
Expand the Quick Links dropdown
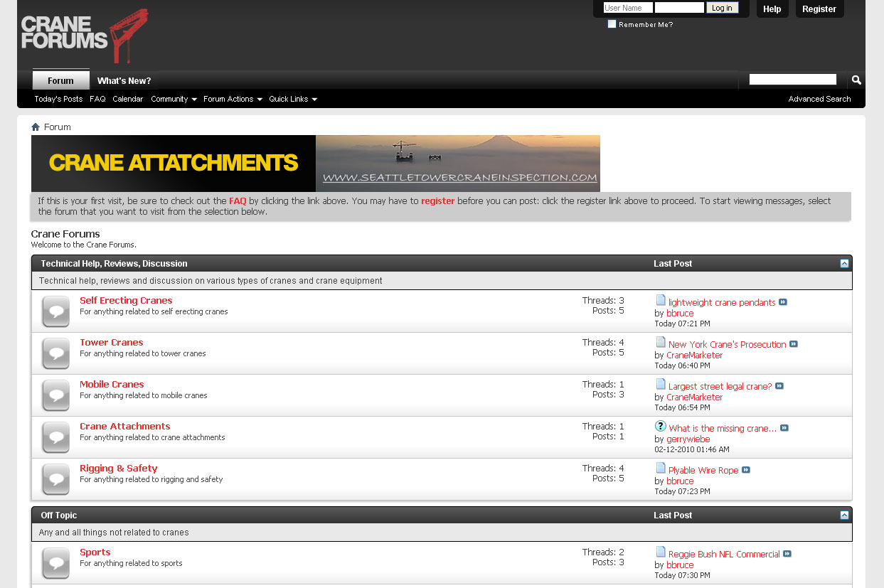[292, 99]
